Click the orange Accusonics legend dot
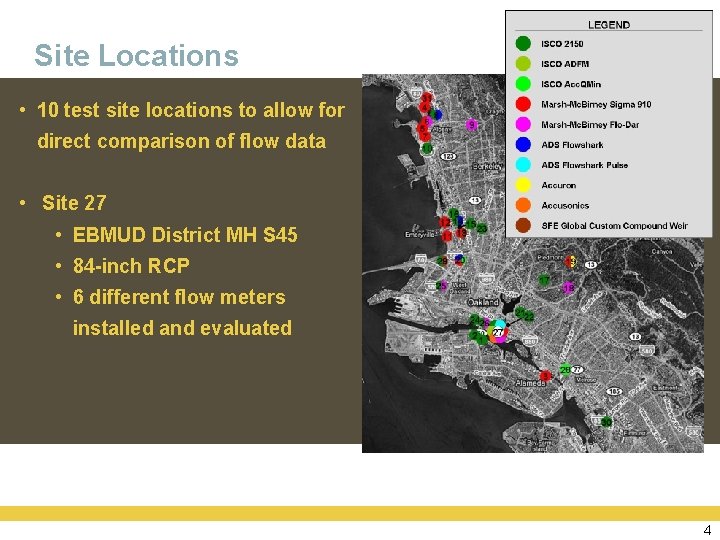 coord(523,205)
